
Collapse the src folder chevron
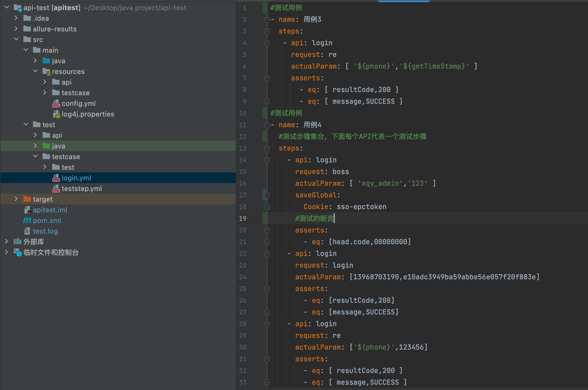[16, 39]
